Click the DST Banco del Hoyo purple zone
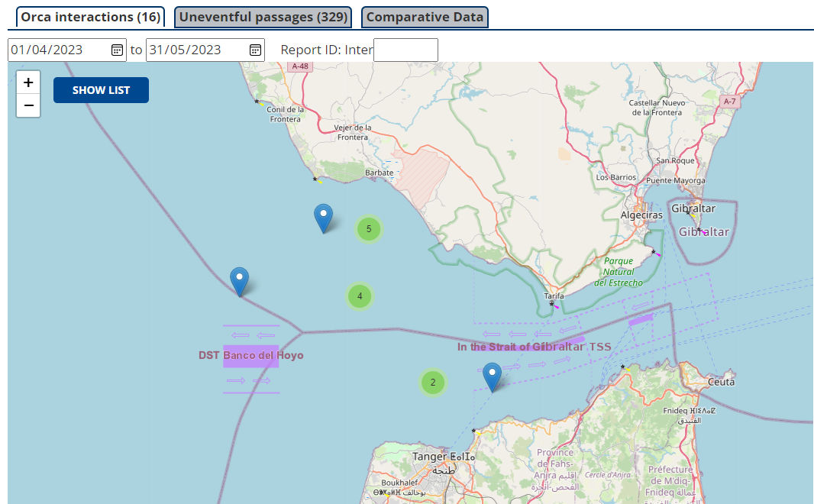Viewport: 814px width, 504px height. click(250, 356)
